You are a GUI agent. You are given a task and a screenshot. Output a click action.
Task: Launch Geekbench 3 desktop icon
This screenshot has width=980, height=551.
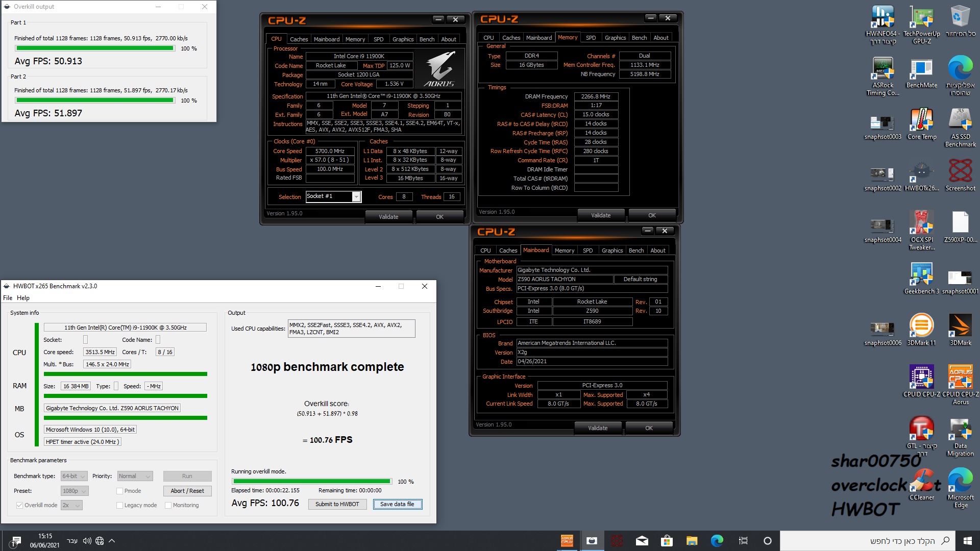pyautogui.click(x=921, y=279)
